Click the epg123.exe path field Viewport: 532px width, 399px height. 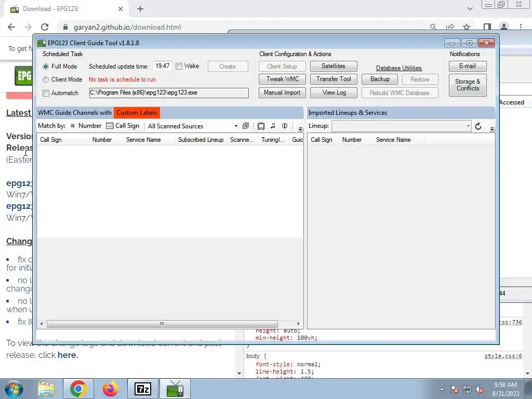pyautogui.click(x=169, y=92)
